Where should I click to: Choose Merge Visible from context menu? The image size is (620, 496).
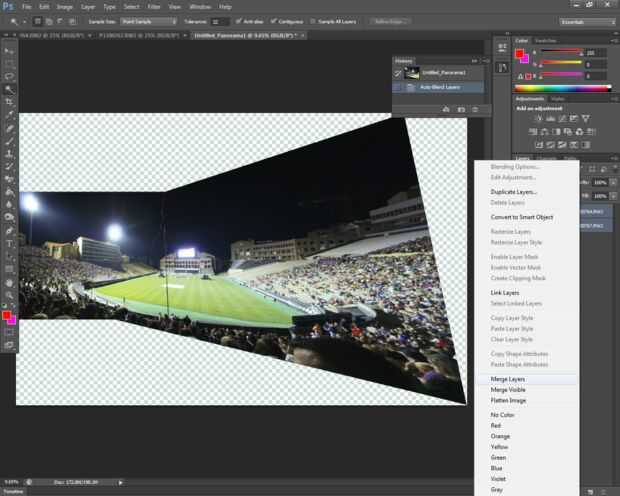527,390
